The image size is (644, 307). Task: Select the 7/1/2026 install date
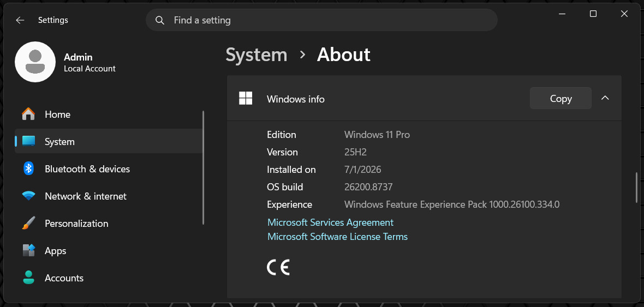coord(363,170)
